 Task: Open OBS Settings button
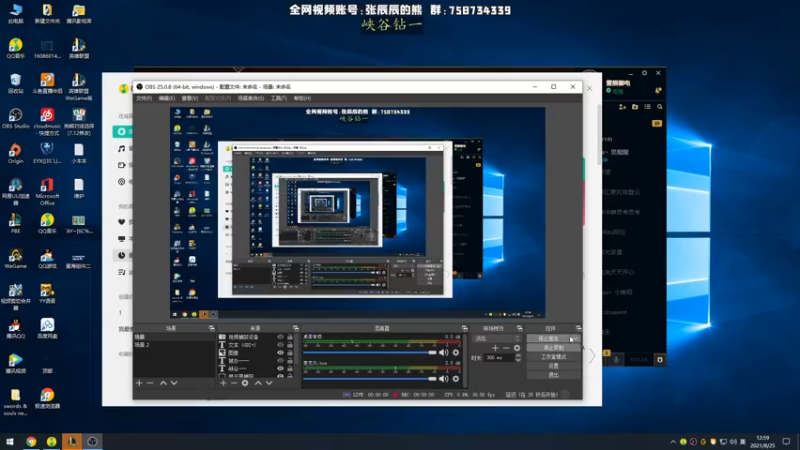(554, 366)
